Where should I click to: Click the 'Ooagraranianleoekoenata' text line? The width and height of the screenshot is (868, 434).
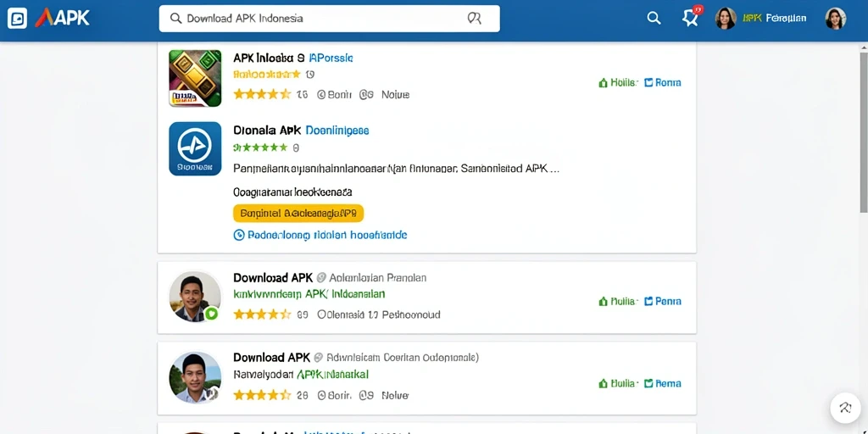pyautogui.click(x=292, y=192)
